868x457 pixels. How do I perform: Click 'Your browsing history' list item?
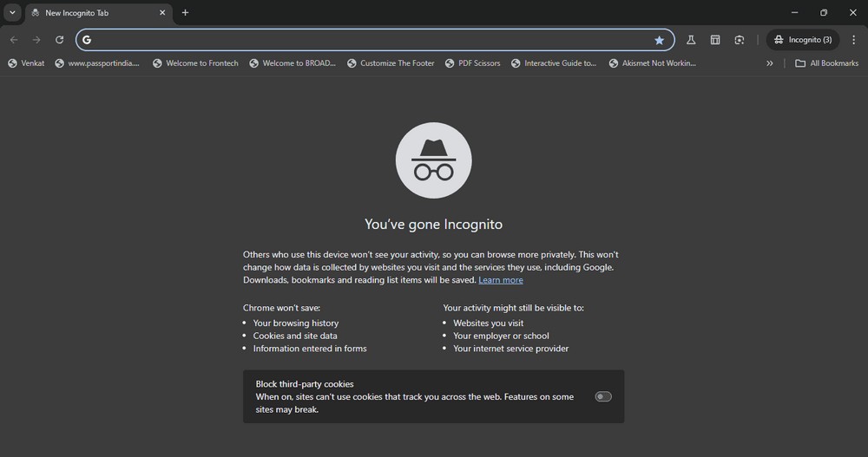(x=296, y=323)
